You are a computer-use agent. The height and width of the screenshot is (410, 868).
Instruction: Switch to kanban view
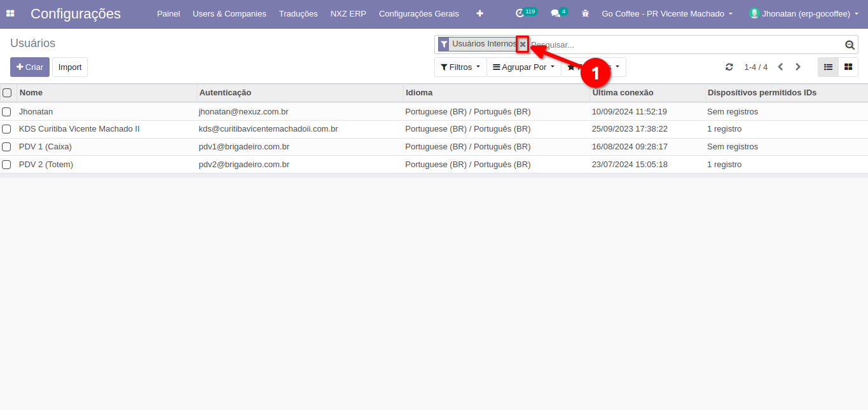click(848, 67)
